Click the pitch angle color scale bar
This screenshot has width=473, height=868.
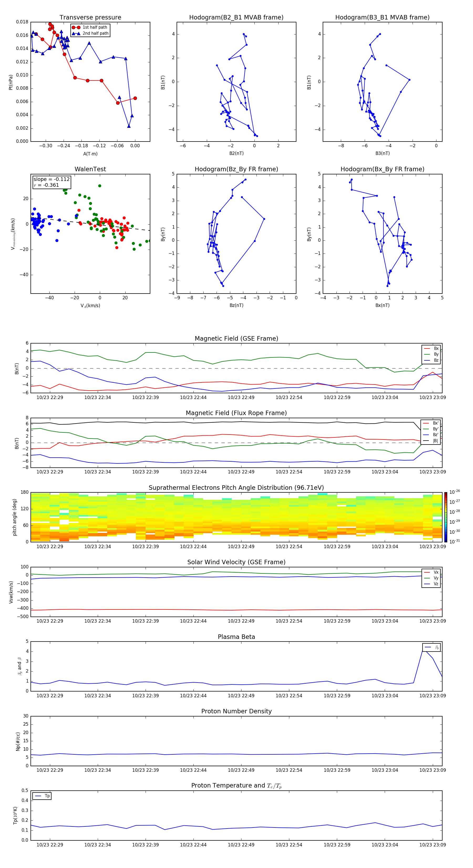tap(446, 517)
